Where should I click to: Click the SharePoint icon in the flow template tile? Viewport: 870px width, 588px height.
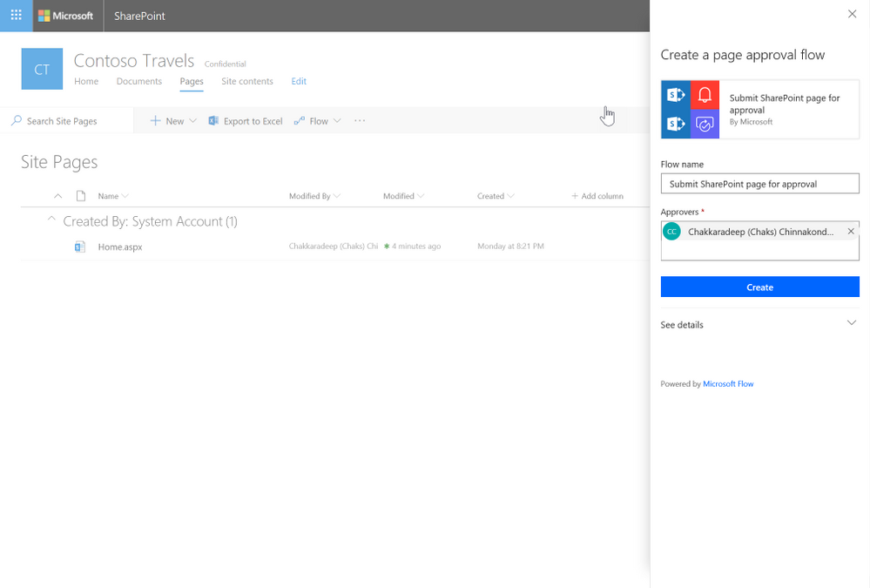[677, 97]
